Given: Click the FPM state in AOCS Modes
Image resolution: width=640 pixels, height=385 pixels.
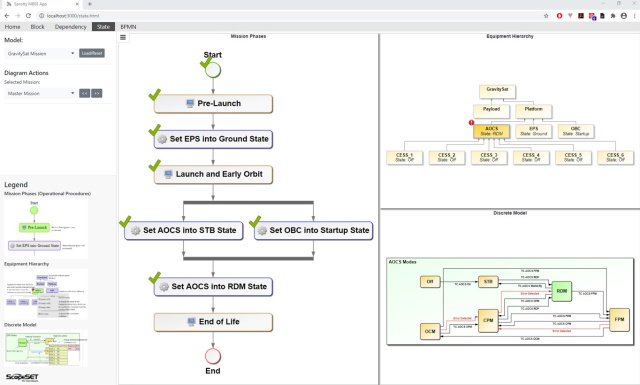Looking at the screenshot, I should click(619, 319).
